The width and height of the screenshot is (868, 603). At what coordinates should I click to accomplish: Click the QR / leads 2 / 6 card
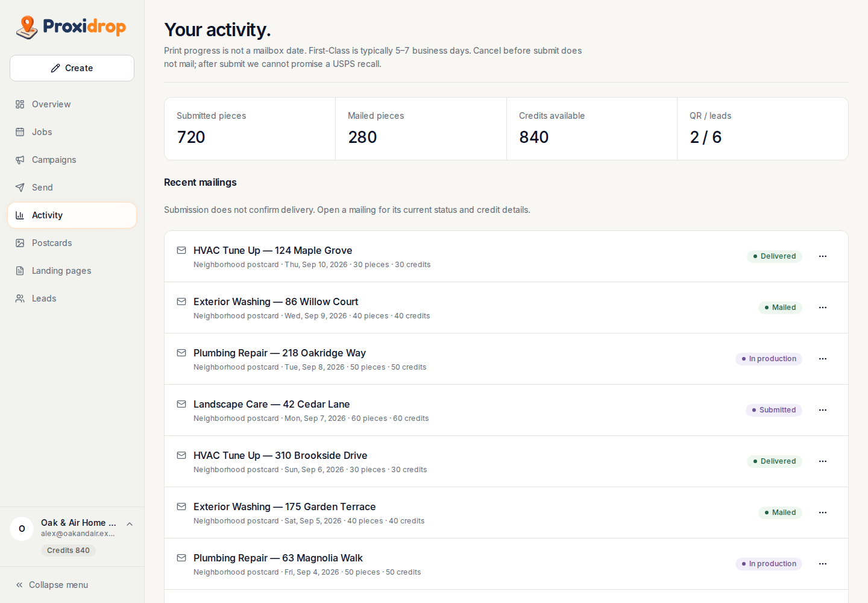763,129
